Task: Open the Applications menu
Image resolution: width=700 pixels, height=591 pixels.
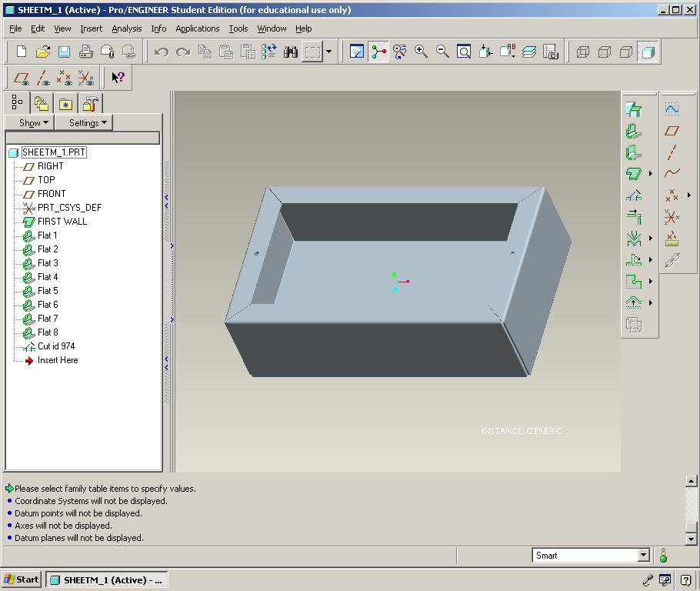Action: (x=197, y=28)
